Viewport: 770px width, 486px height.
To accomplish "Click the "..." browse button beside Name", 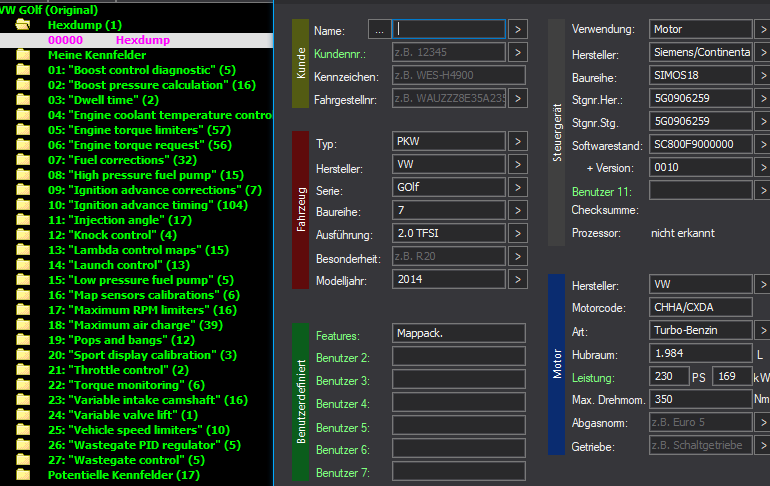I will (x=379, y=29).
